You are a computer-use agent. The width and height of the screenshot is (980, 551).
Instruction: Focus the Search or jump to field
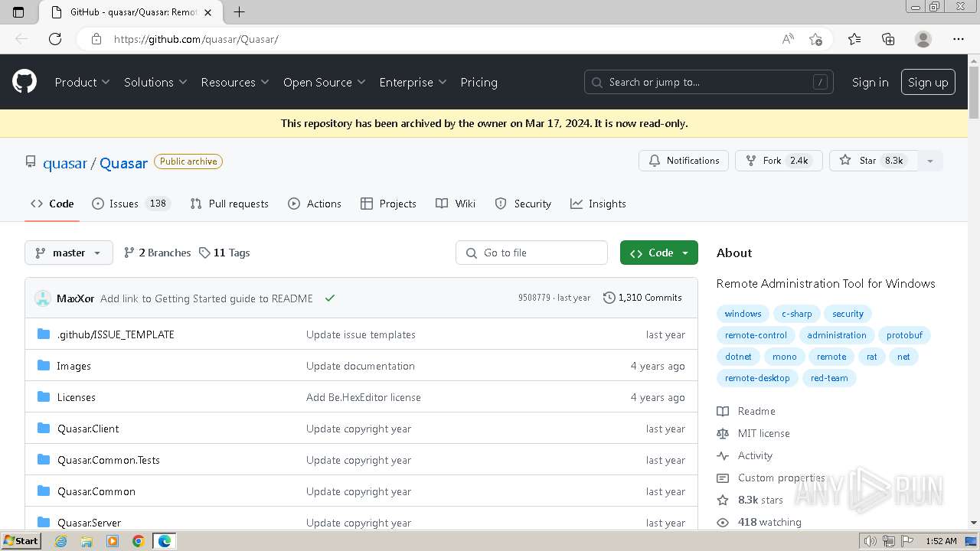(709, 82)
